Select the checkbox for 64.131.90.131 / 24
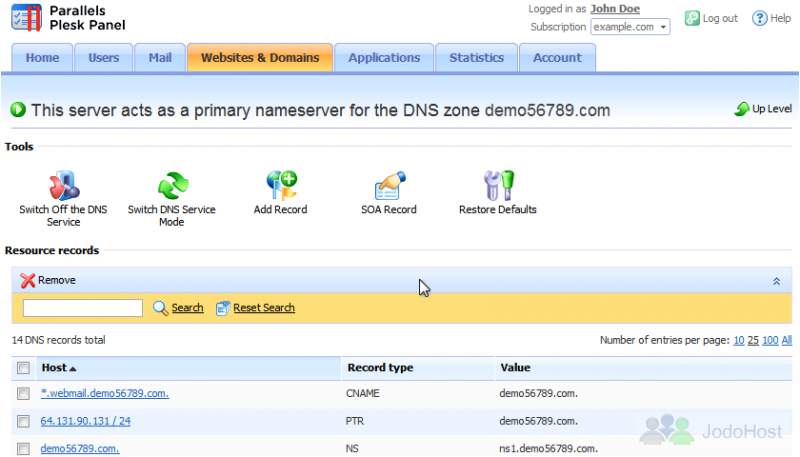This screenshot has width=800, height=457. point(24,421)
